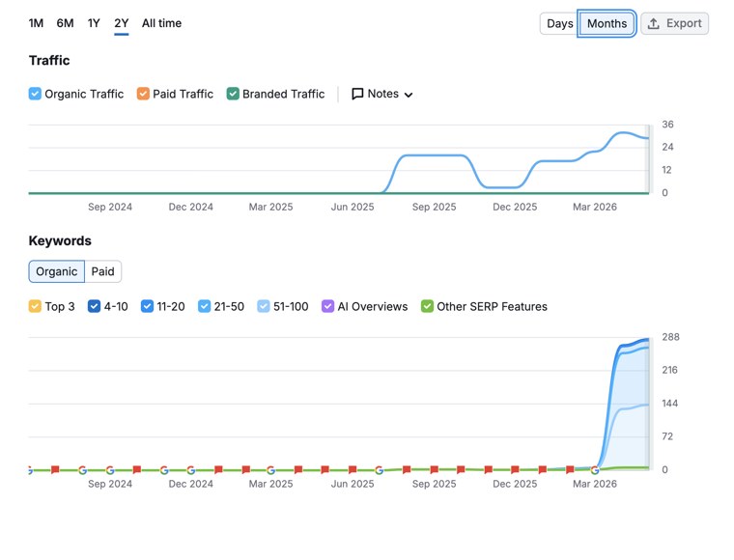Toggle the 21-50 positions checkbox
734x560 pixels.
click(x=204, y=306)
